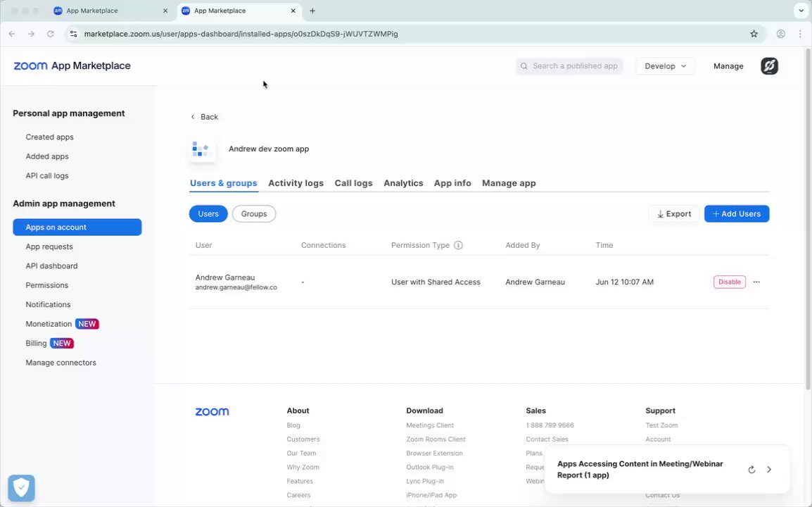Close the first App Marketplace tab
This screenshot has width=812, height=507.
click(x=165, y=11)
